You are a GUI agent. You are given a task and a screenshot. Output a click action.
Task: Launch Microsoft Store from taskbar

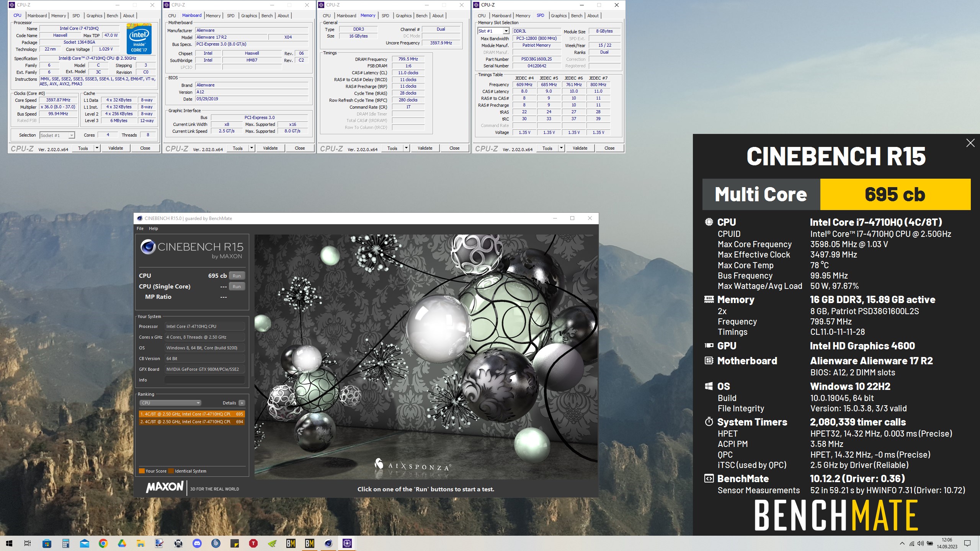[47, 543]
